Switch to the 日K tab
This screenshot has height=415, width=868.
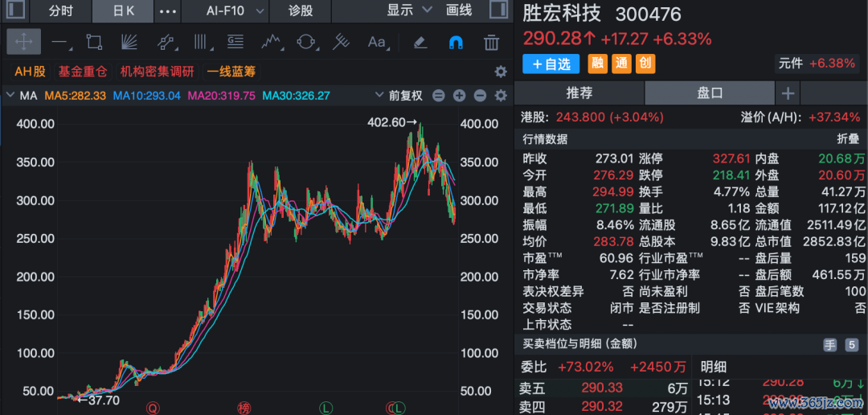(x=122, y=10)
